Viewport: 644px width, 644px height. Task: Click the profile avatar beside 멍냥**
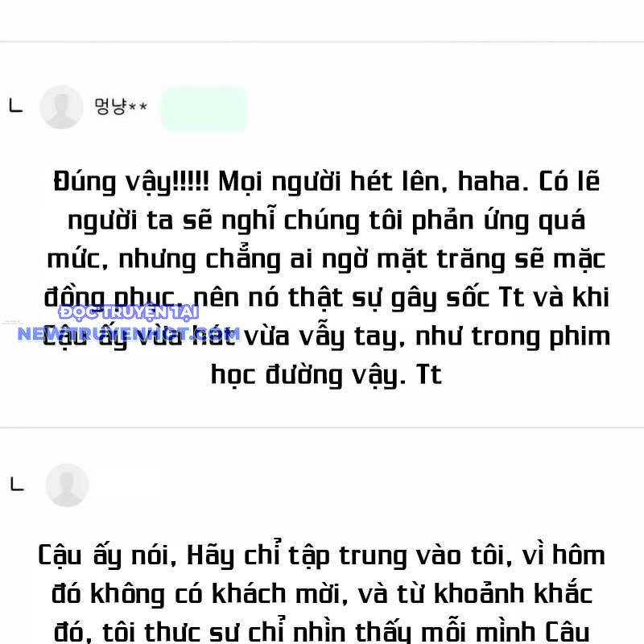(x=61, y=107)
